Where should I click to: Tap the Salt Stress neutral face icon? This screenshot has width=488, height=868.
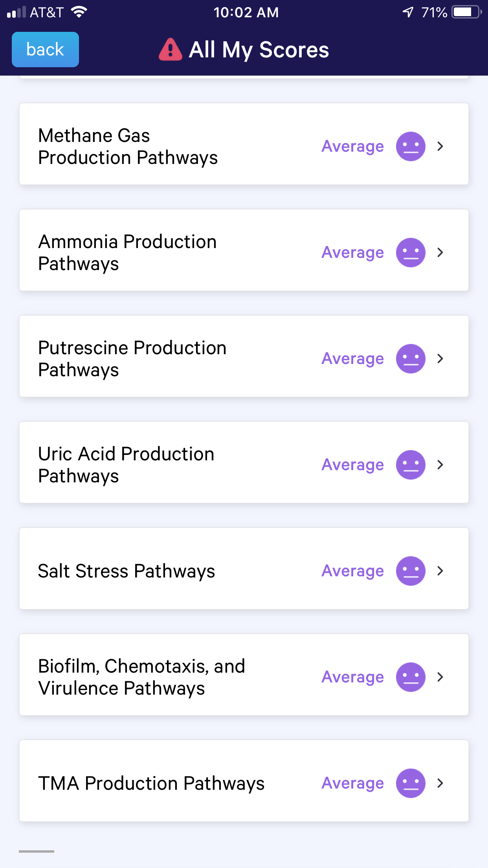(x=411, y=571)
